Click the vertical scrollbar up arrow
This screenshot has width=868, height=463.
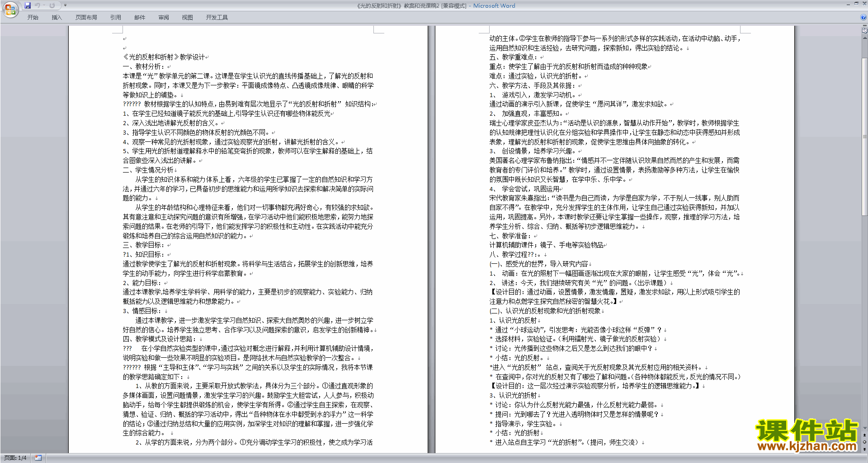pos(865,37)
